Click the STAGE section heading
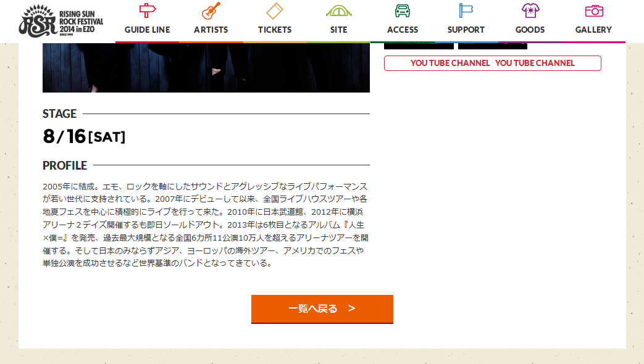This screenshot has height=364, width=644. point(59,114)
